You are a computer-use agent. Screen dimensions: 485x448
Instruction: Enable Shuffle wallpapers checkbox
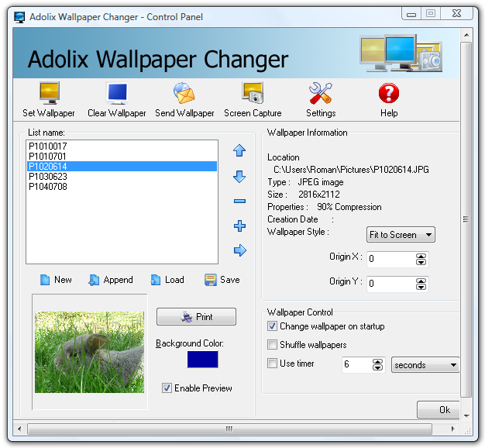pos(272,344)
